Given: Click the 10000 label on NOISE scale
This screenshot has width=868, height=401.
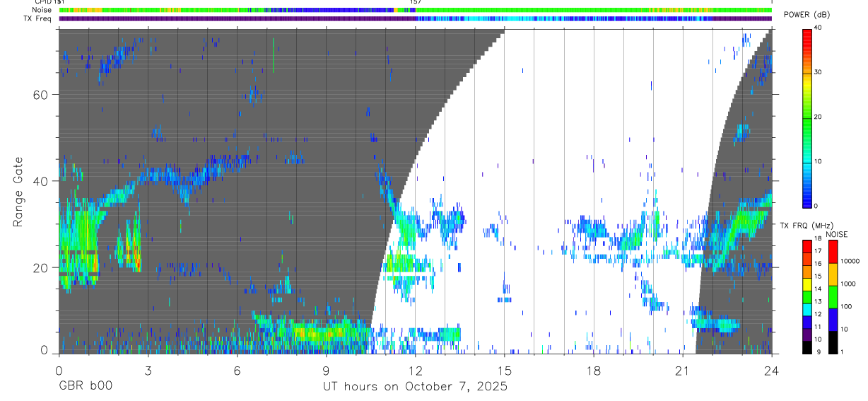Looking at the screenshot, I should 850,261.
